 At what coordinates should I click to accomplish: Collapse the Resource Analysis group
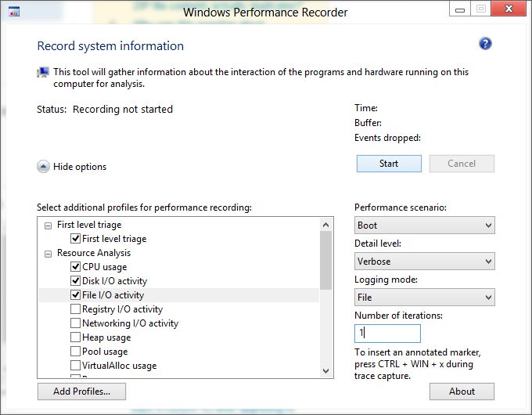49,254
